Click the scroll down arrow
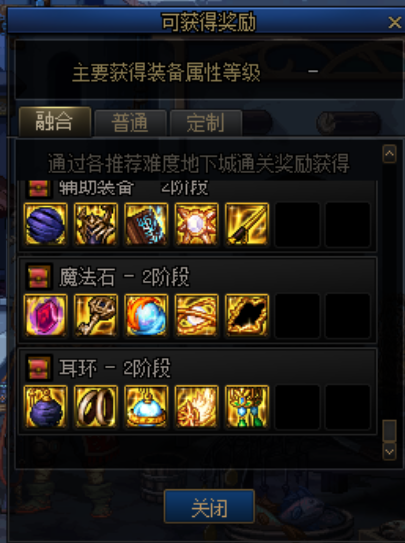Screen dimensions: 405x543 389,452
